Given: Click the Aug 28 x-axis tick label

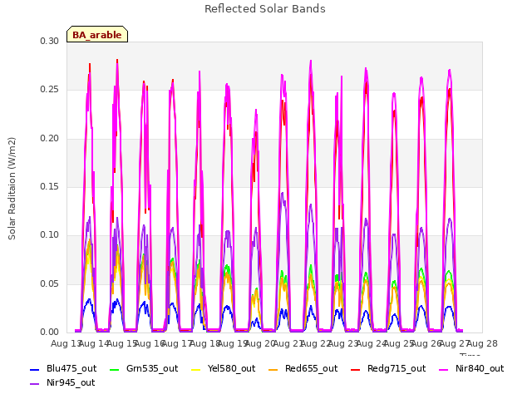Looking at the screenshot, I should coord(482,343).
